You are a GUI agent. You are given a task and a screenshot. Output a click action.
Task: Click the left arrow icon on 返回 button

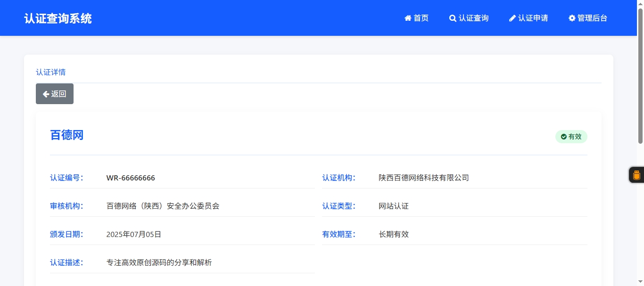46,94
